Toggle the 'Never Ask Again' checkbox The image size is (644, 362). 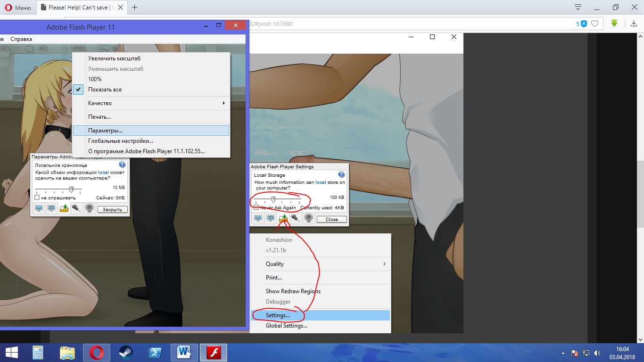(x=256, y=207)
